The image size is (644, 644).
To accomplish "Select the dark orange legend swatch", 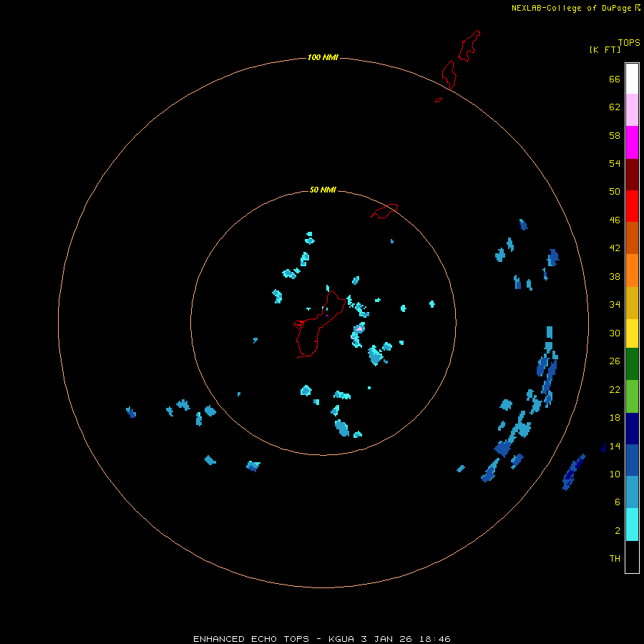I will (632, 238).
